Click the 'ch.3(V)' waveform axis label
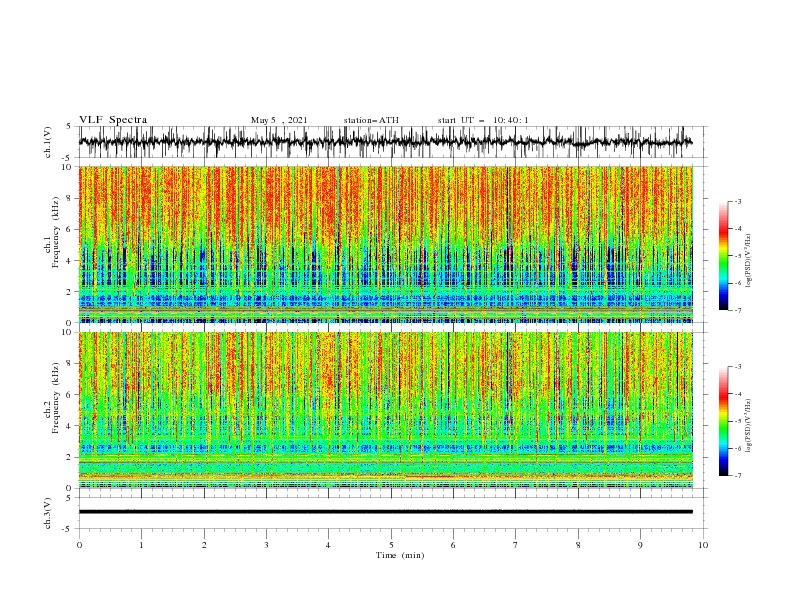Image resolution: width=792 pixels, height=612 pixels. tap(48, 513)
